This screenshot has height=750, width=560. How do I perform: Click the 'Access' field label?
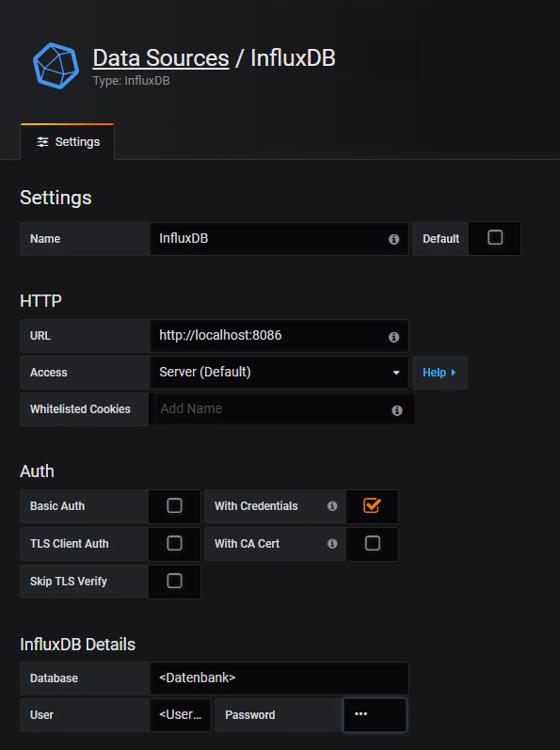click(x=48, y=372)
